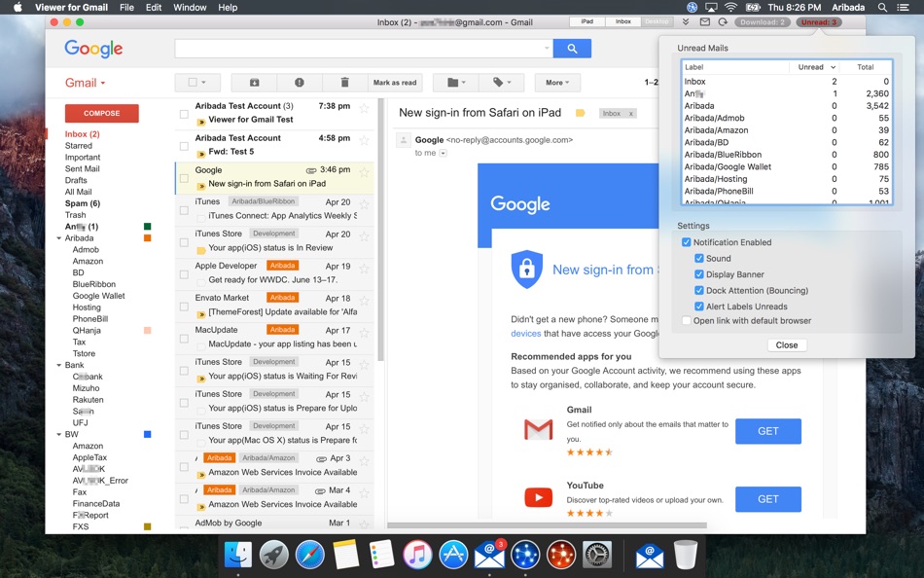924x578 pixels.
Task: Click importance marker on Viewer for Gmail Test email
Action: point(201,121)
